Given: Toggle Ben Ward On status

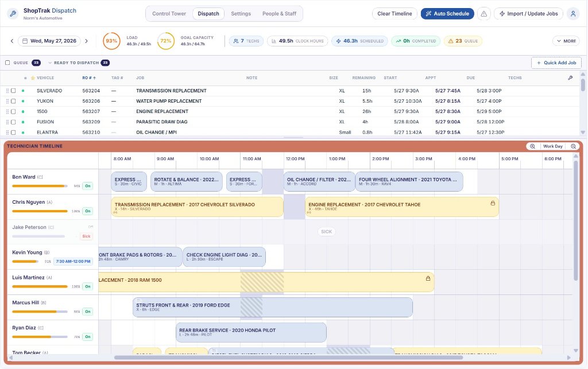Looking at the screenshot, I should [87, 186].
